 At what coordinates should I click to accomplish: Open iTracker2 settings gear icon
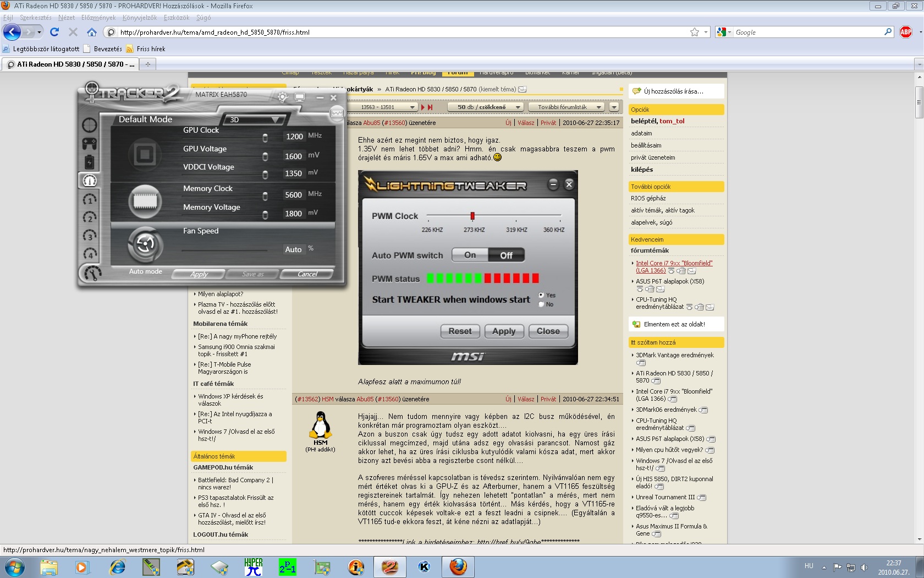283,97
